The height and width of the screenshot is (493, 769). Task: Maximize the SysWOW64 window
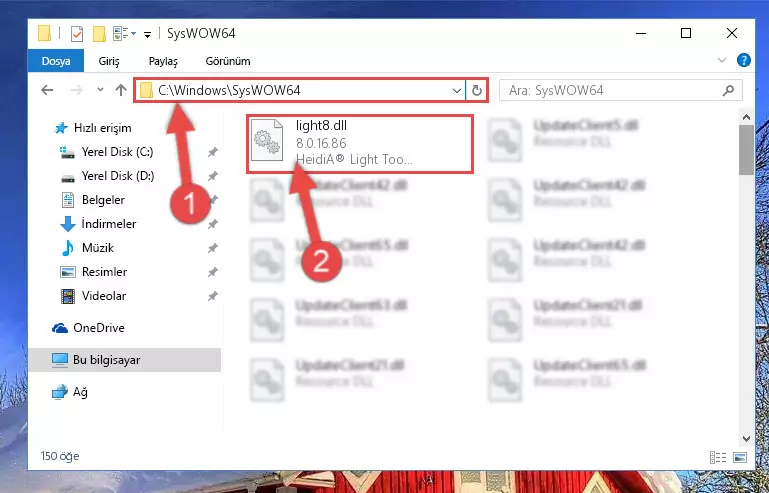pos(686,33)
